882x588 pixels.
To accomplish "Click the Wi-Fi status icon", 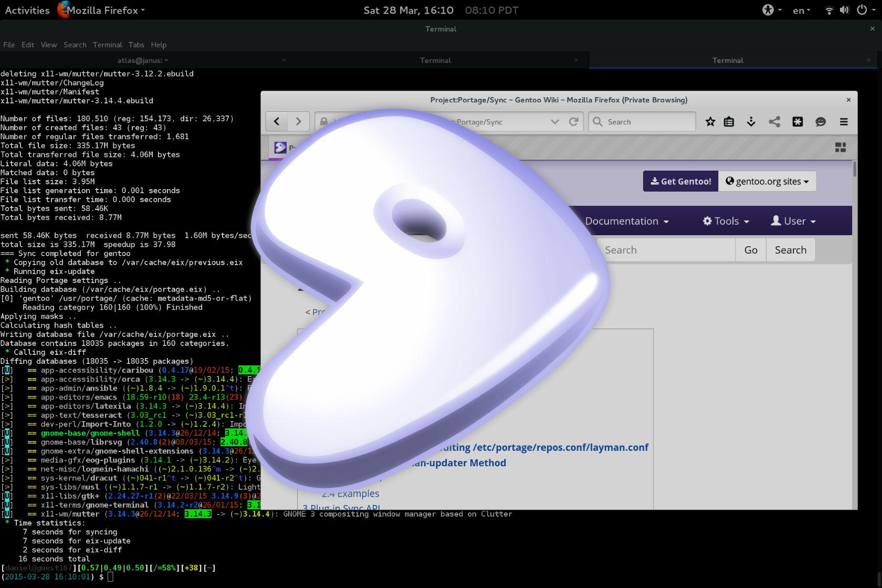I will click(829, 10).
